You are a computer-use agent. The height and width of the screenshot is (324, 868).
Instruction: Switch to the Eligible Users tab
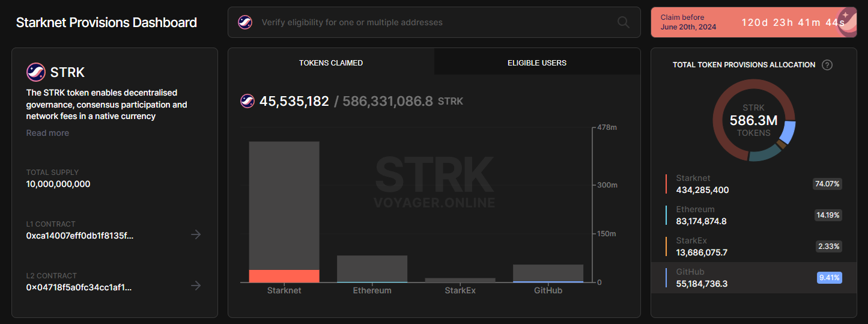pyautogui.click(x=537, y=63)
